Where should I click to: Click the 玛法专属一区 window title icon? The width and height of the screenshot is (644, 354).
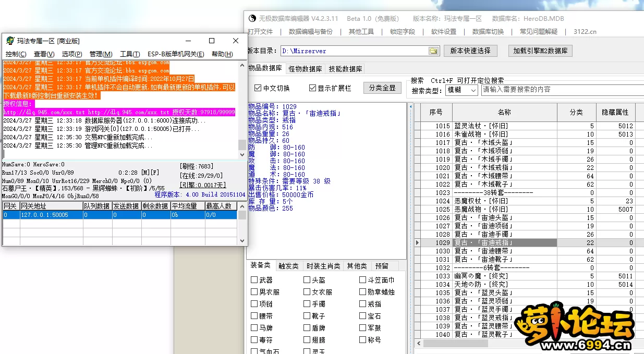tap(10, 41)
